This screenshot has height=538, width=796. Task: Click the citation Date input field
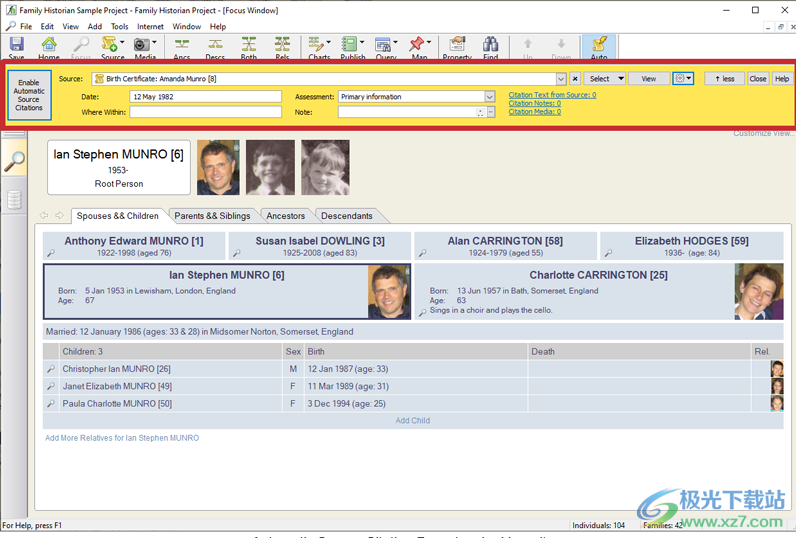click(x=206, y=96)
